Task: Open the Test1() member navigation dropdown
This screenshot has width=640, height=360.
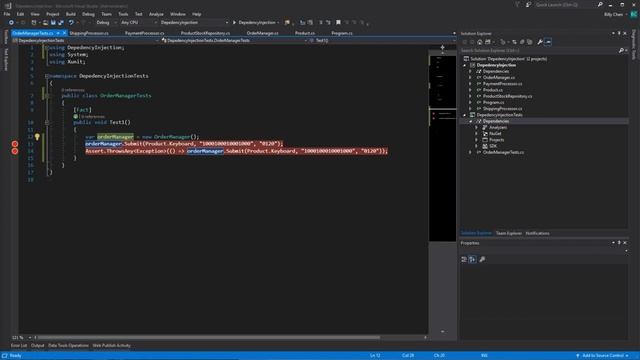Action: click(x=381, y=40)
